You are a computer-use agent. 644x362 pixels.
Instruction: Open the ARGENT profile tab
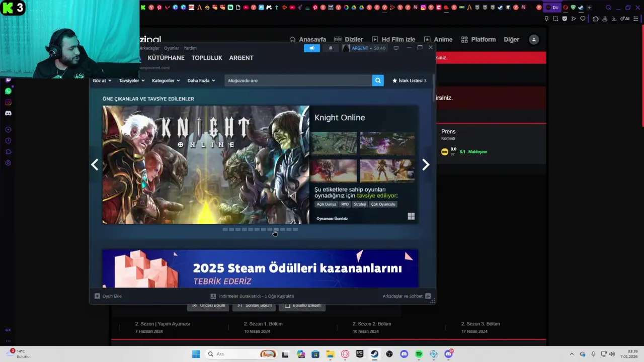point(241,58)
